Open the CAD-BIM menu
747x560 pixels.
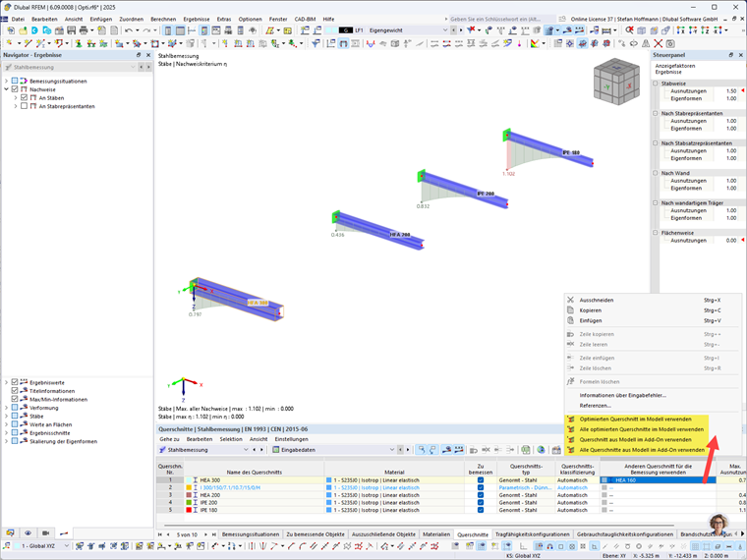click(305, 19)
